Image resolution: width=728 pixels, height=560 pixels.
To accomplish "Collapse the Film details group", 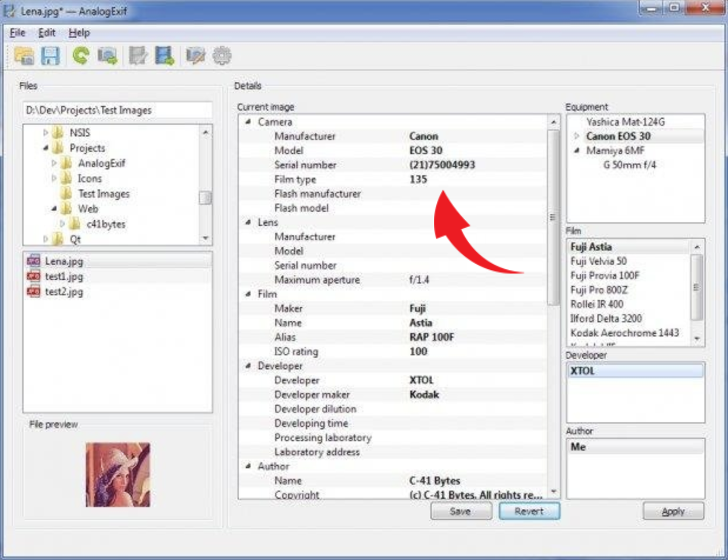I will (x=248, y=294).
